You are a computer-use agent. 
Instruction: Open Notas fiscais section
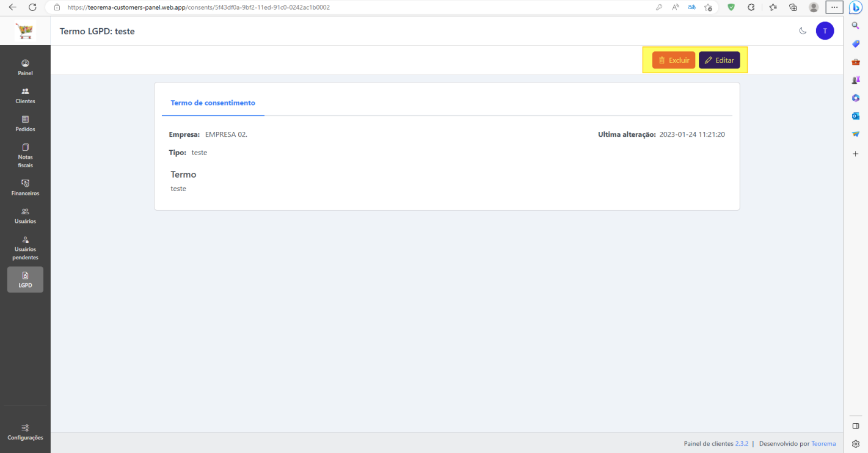(25, 156)
